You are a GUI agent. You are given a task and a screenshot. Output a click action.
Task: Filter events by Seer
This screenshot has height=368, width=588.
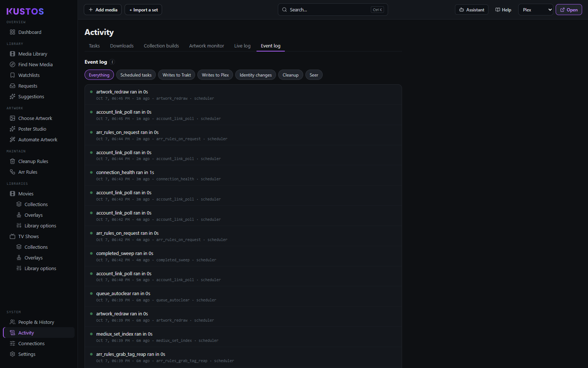tap(314, 75)
